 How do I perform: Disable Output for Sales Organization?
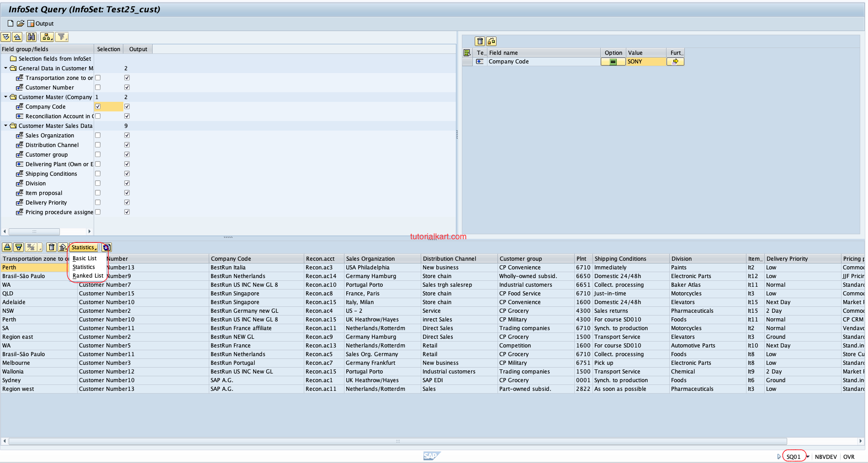click(x=127, y=135)
